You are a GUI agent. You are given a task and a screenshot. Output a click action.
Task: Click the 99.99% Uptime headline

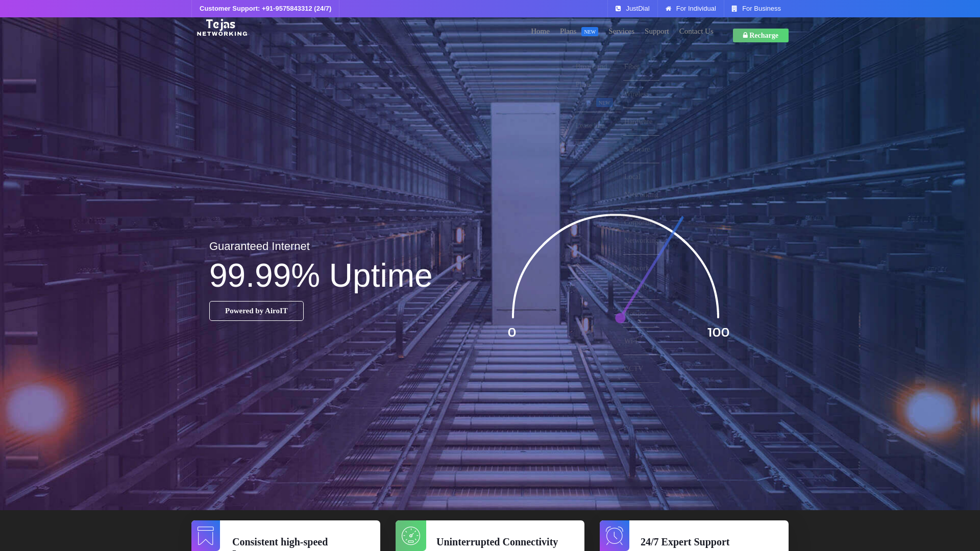pos(321,275)
